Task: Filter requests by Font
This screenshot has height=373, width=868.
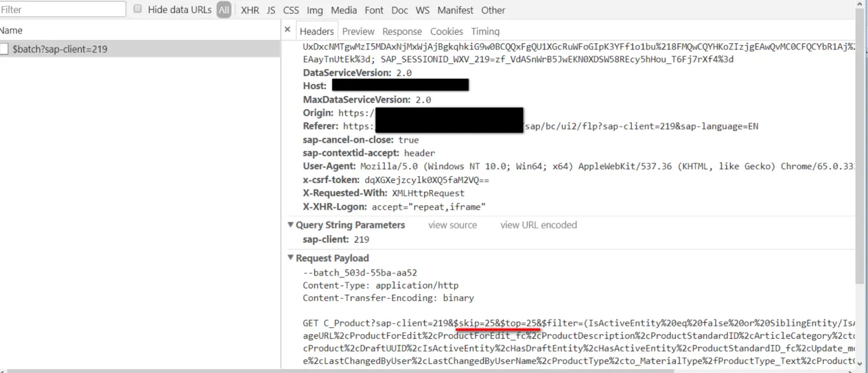Action: pyautogui.click(x=374, y=10)
